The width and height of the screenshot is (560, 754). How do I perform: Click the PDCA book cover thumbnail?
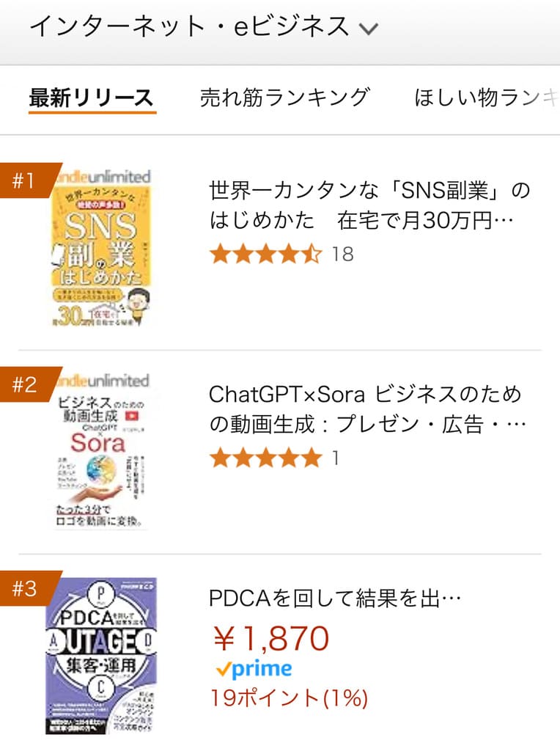(x=103, y=660)
